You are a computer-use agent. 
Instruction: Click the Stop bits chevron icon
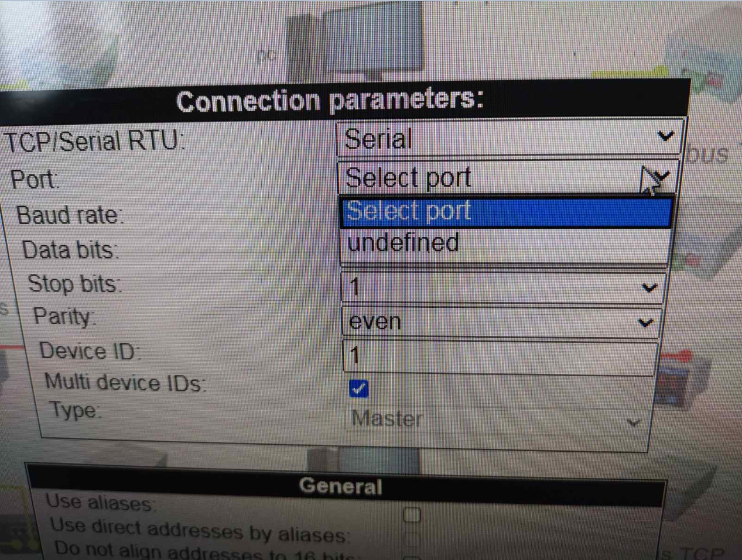click(649, 288)
